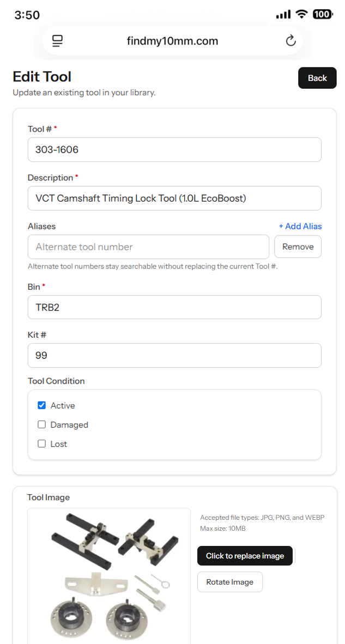Uncheck the Active tool condition checkbox

click(x=41, y=405)
